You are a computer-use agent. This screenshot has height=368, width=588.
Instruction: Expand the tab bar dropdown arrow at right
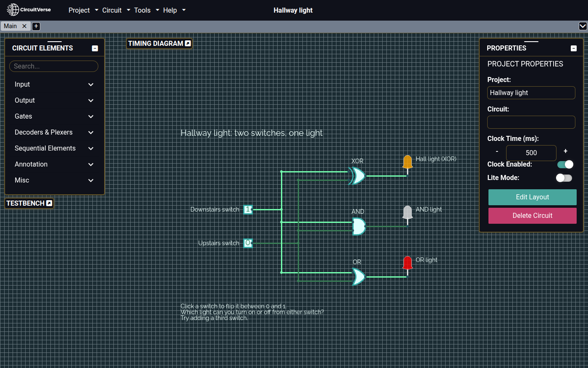tap(583, 26)
